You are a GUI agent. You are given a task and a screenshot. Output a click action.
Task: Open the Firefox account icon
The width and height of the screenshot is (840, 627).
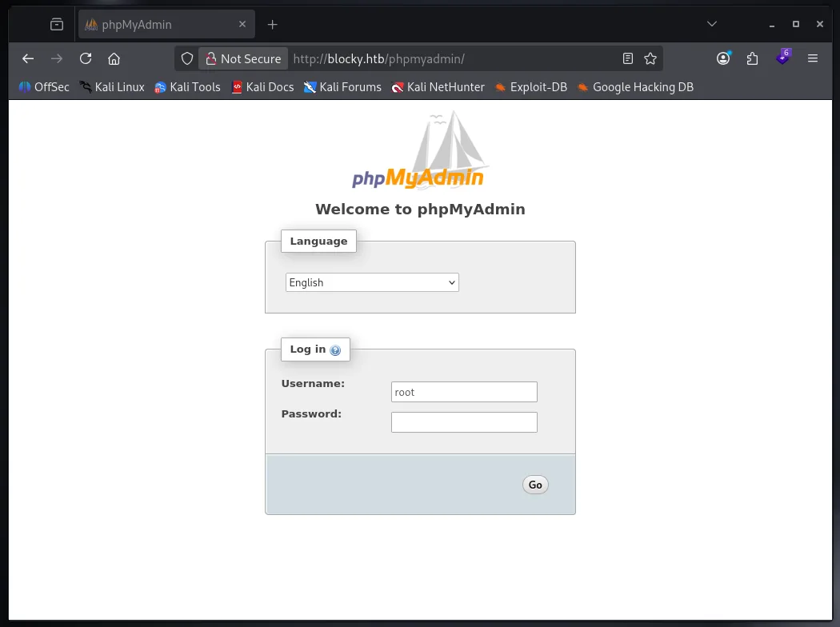(x=723, y=58)
